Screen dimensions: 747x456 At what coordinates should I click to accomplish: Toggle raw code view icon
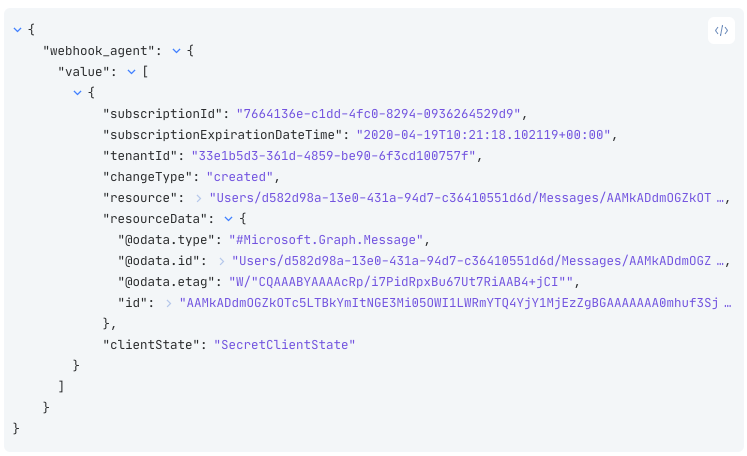click(721, 30)
